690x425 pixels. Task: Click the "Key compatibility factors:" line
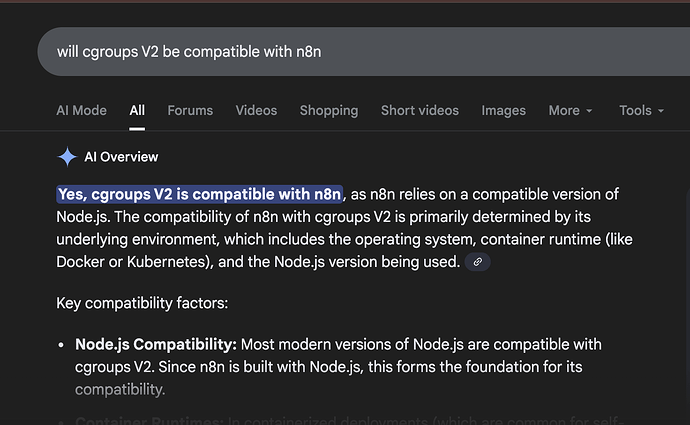(143, 303)
